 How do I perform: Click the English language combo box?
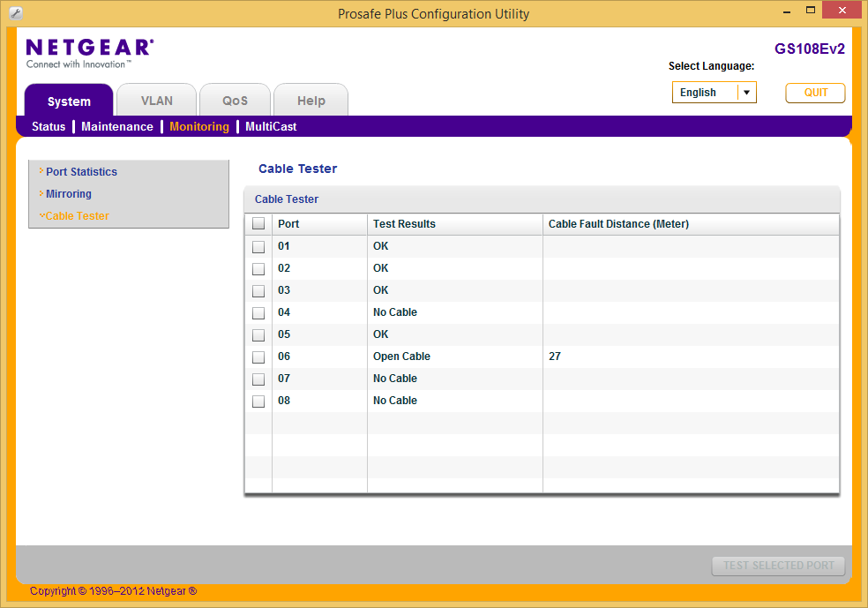(715, 93)
